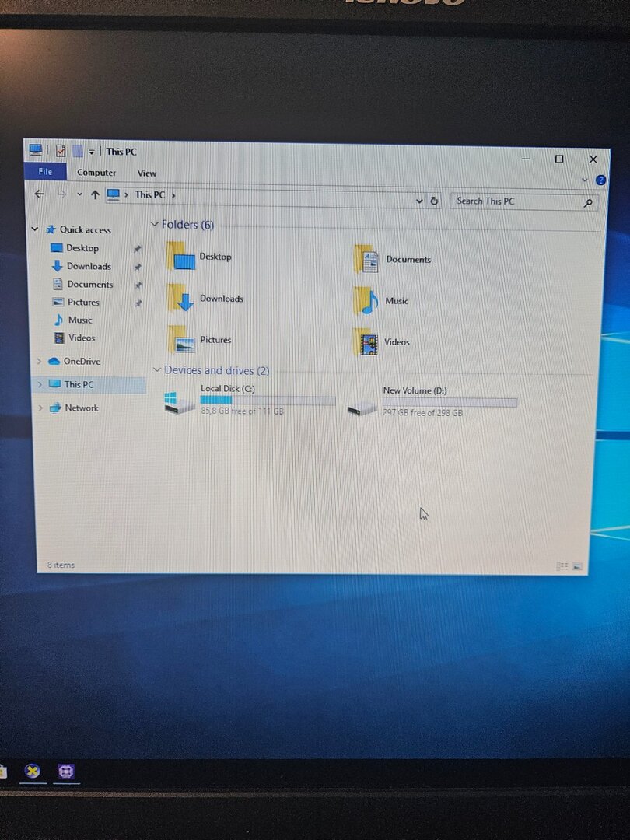Expand the Network tree node
The width and height of the screenshot is (630, 840).
[40, 408]
